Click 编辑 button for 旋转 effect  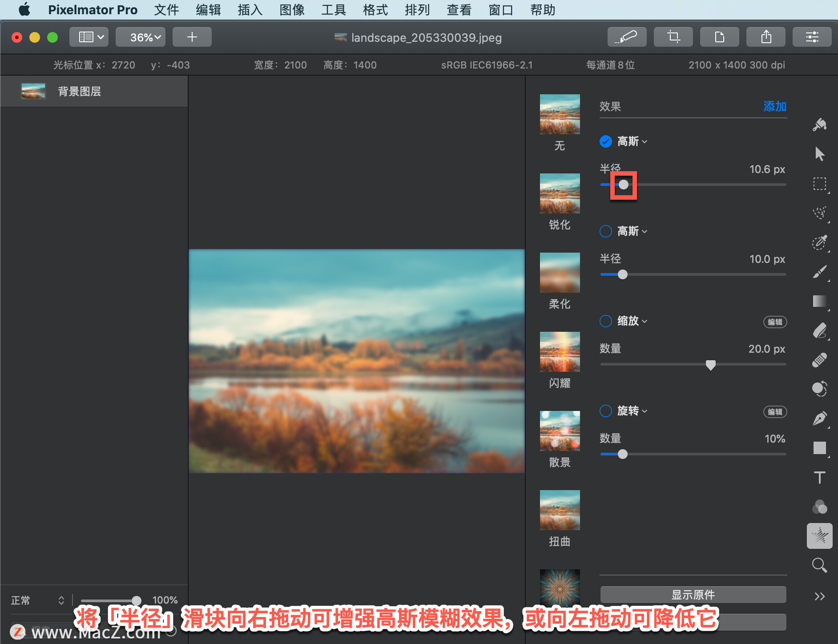[775, 412]
